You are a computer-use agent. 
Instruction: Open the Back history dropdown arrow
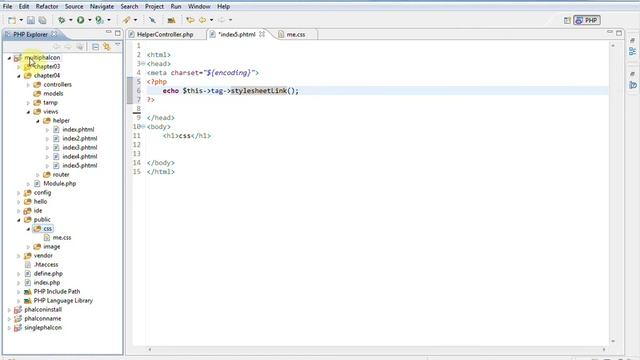(x=211, y=20)
